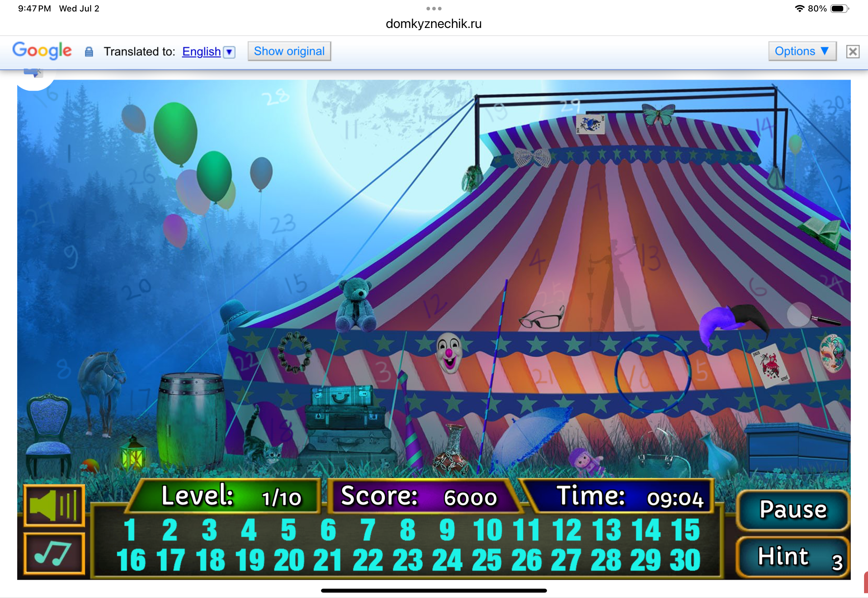The height and width of the screenshot is (598, 868).
Task: Click the hidden number 23 near trees
Action: pos(283,224)
